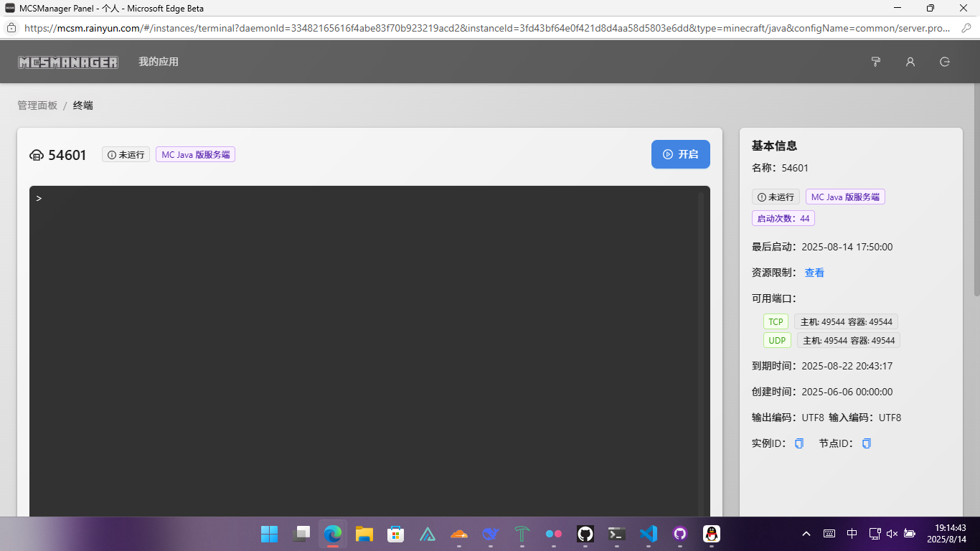
Task: Open the 我的应用 menu item
Action: pyautogui.click(x=159, y=62)
